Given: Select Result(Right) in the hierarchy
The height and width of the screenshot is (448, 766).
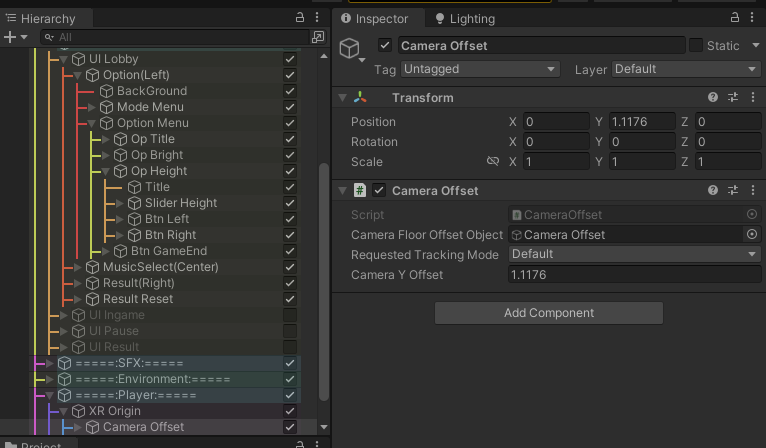Looking at the screenshot, I should pyautogui.click(x=138, y=283).
